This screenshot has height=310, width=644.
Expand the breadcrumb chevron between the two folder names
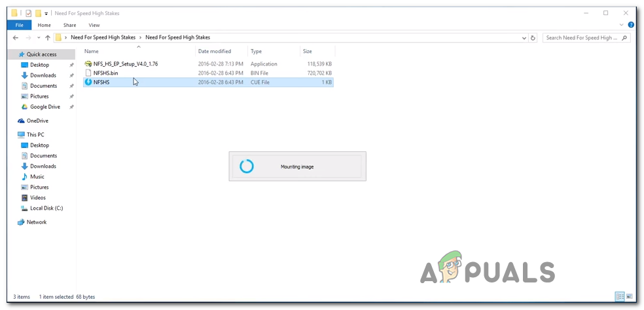(140, 37)
